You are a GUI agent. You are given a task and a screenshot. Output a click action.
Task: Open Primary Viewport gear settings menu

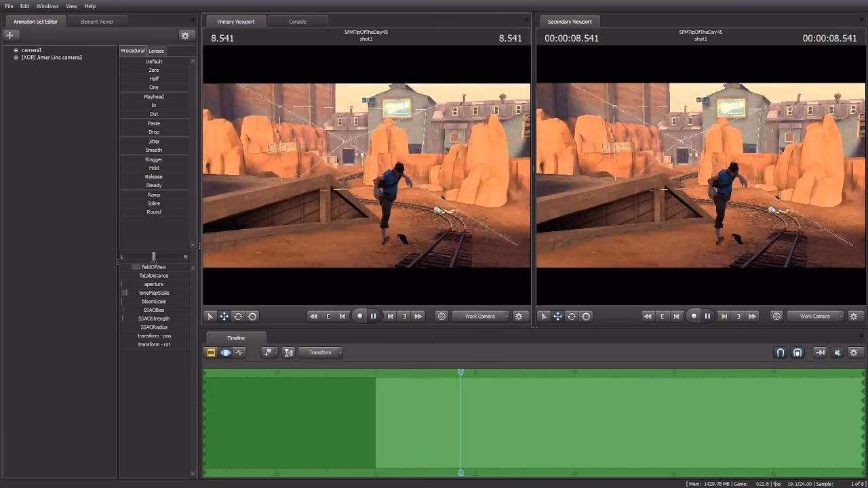click(x=520, y=316)
